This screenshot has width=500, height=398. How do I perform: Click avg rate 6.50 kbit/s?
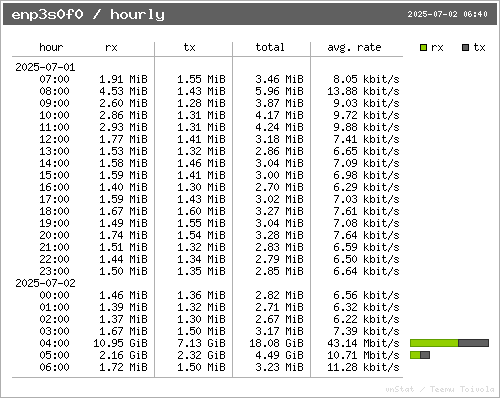pyautogui.click(x=366, y=259)
